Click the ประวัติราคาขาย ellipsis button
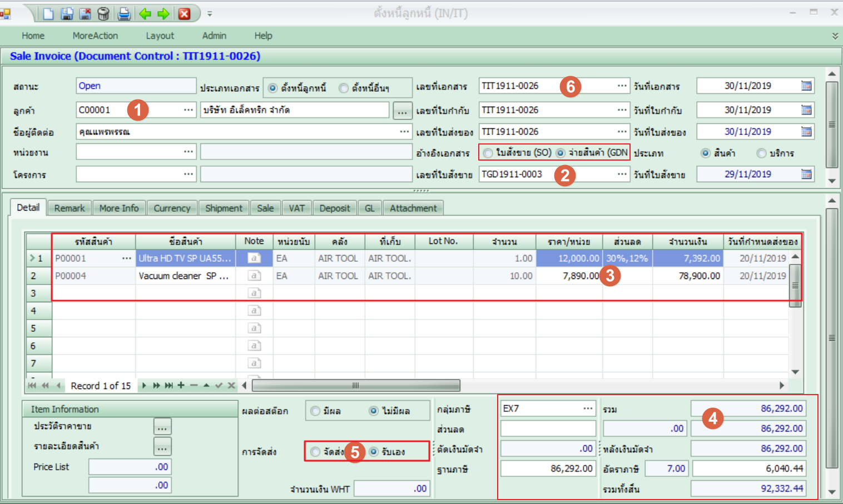The height and width of the screenshot is (504, 843). pos(162,427)
